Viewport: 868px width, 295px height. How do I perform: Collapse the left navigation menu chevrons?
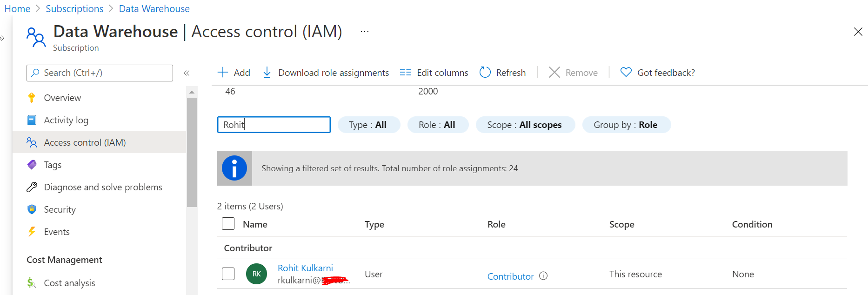tap(187, 73)
